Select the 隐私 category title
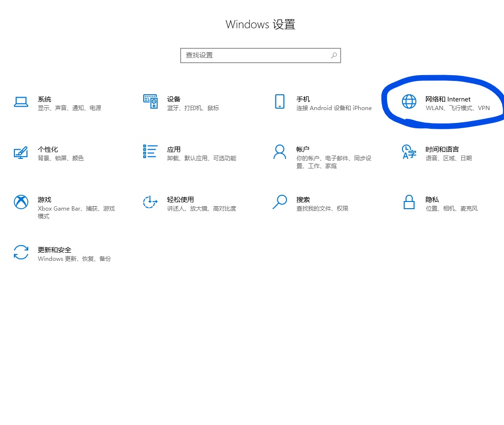 432,200
